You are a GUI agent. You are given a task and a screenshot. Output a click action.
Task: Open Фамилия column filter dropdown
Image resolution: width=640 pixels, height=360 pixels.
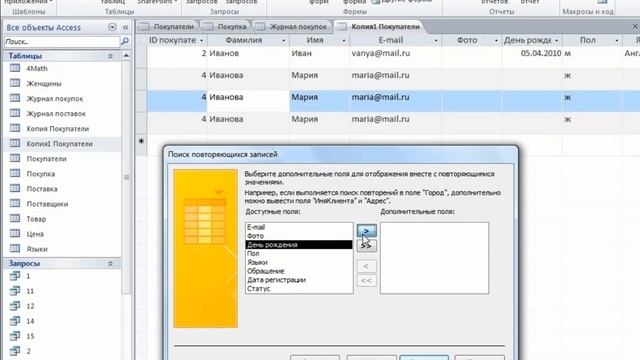(284, 40)
